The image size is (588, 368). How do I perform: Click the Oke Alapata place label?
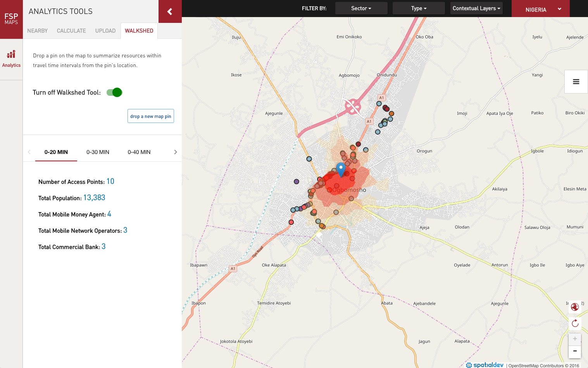[274, 265]
